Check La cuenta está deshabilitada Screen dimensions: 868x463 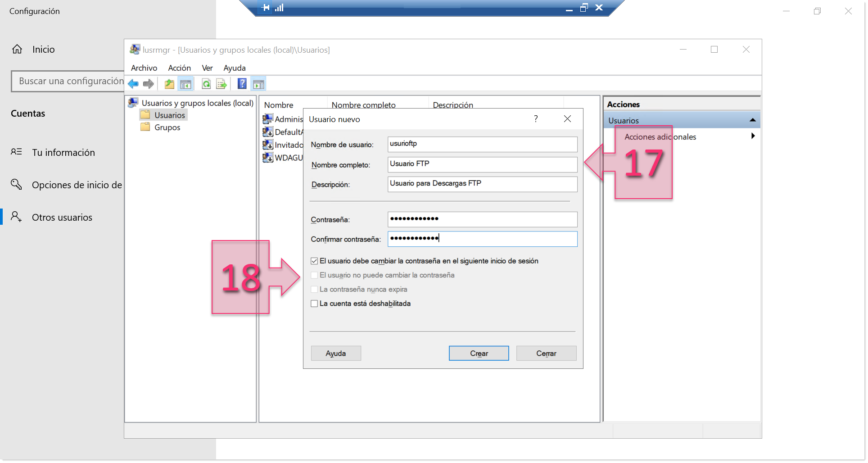click(x=314, y=304)
